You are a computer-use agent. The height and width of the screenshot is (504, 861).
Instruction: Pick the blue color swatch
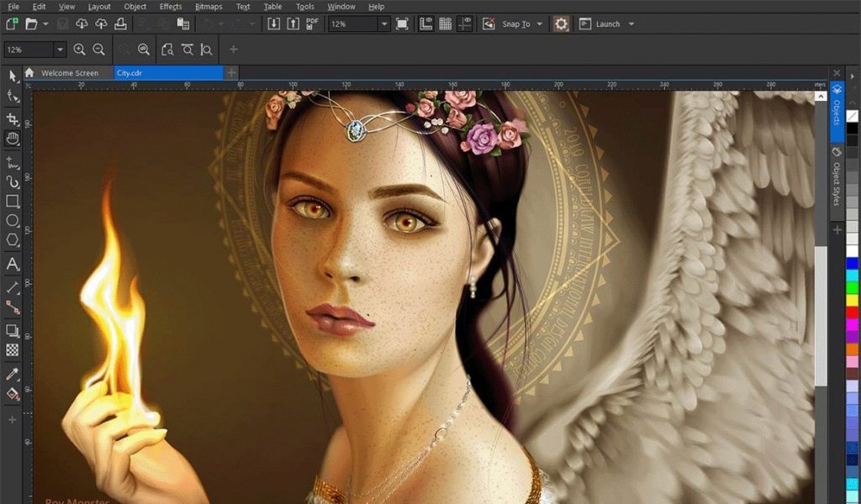pyautogui.click(x=853, y=264)
